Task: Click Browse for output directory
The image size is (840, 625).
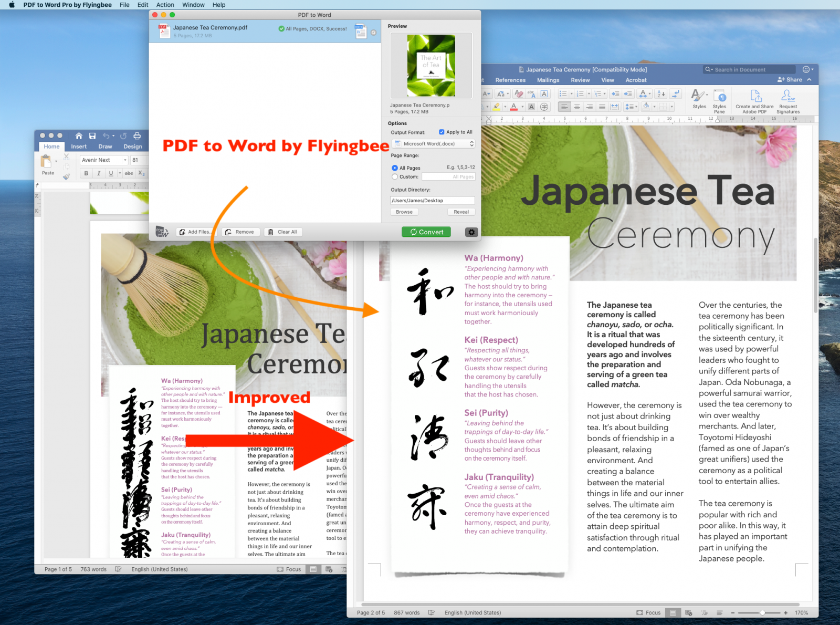Action: point(404,212)
